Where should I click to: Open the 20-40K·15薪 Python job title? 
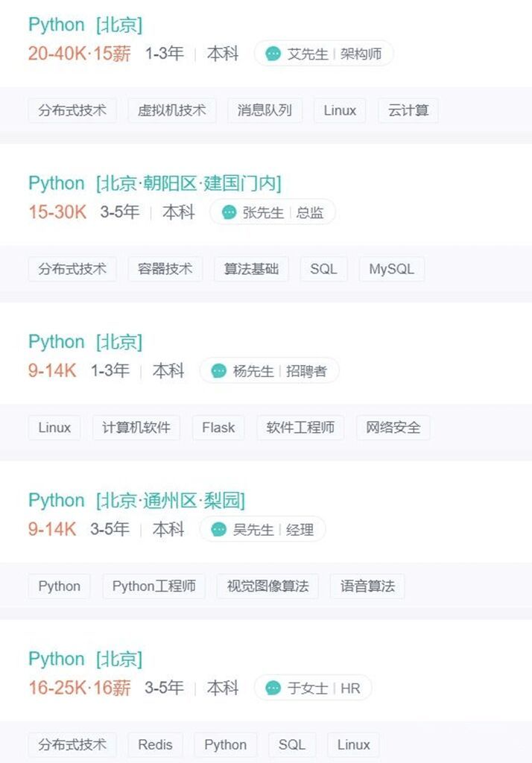tap(85, 25)
